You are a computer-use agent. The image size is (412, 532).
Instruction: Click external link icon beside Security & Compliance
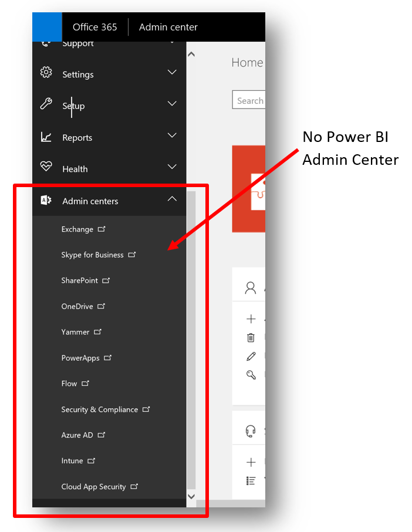146,409
